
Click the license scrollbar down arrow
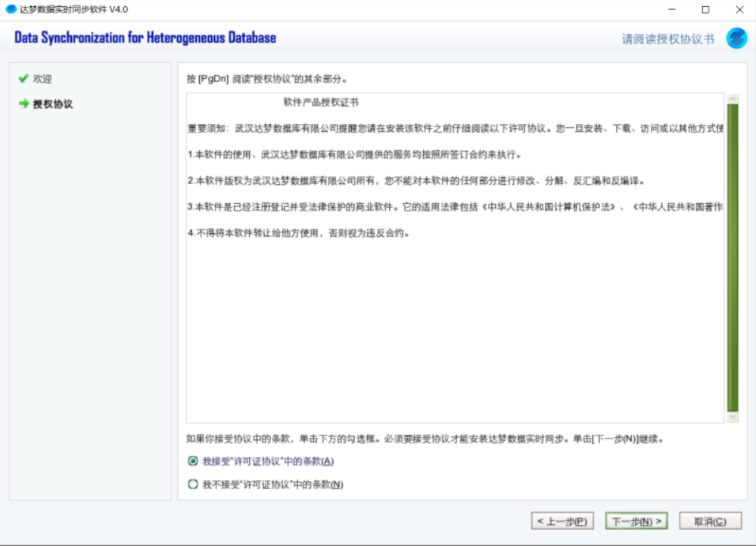coord(733,418)
